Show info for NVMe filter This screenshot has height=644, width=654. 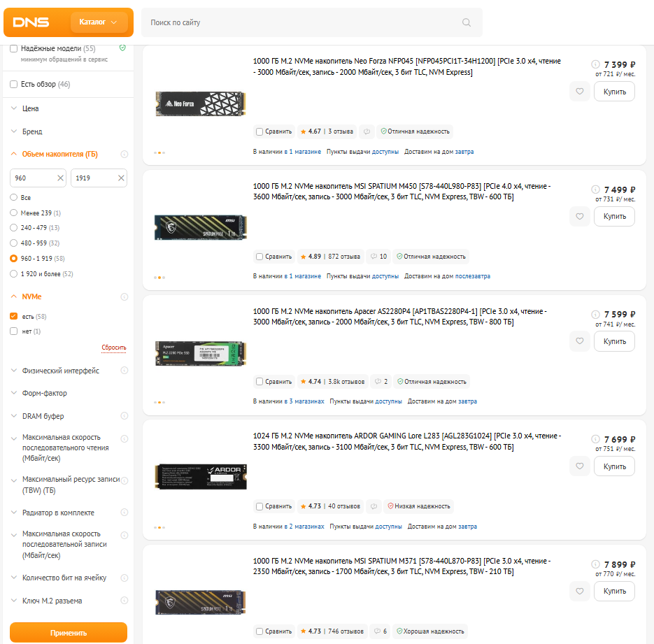point(125,296)
